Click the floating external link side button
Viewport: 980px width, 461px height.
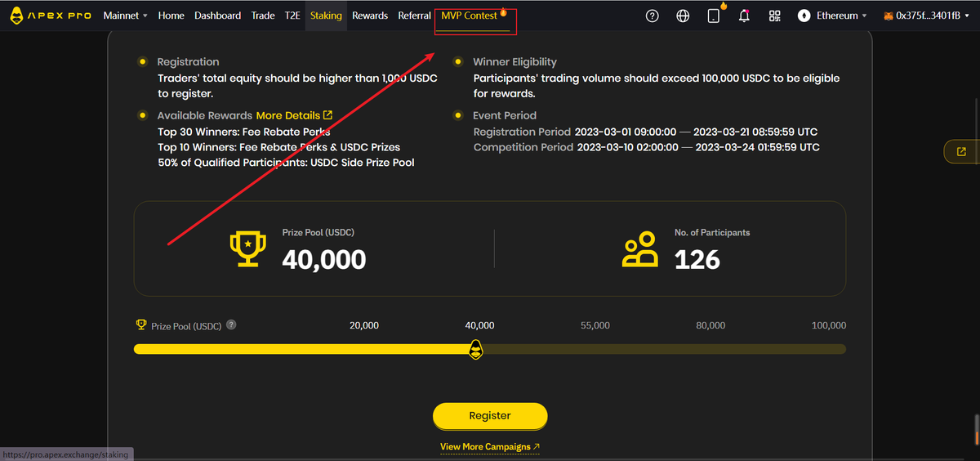(x=961, y=151)
